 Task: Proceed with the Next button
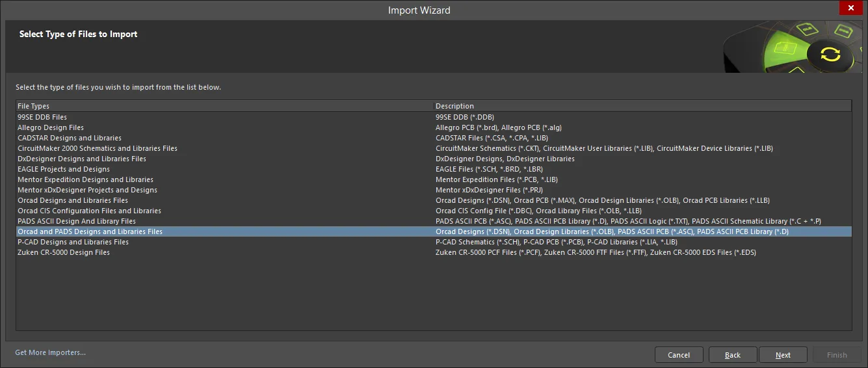(x=783, y=355)
